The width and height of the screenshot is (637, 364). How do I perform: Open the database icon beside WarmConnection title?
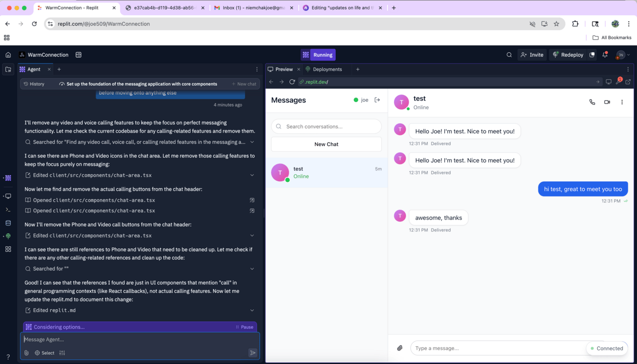[x=78, y=55]
